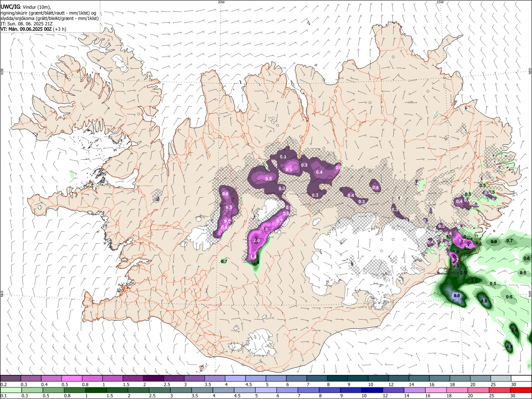Image resolution: width=532 pixels, height=399 pixels.
Task: Click the 'UWC/IG: Vindur (10m)' title text
Action: (26, 7)
